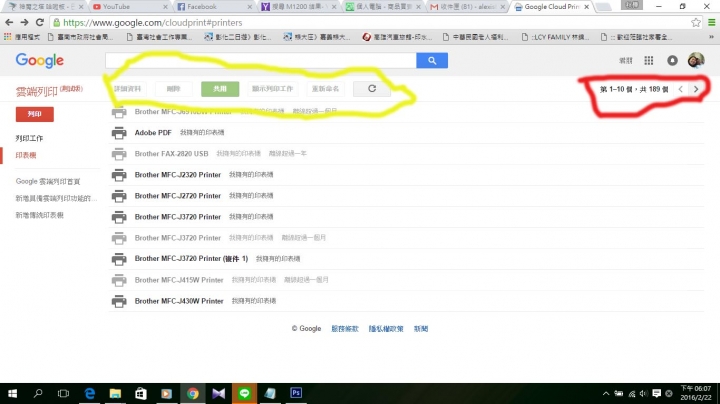Click the taskbar clock showing 06:07
Viewport: 720px width, 404px height.
696,393
